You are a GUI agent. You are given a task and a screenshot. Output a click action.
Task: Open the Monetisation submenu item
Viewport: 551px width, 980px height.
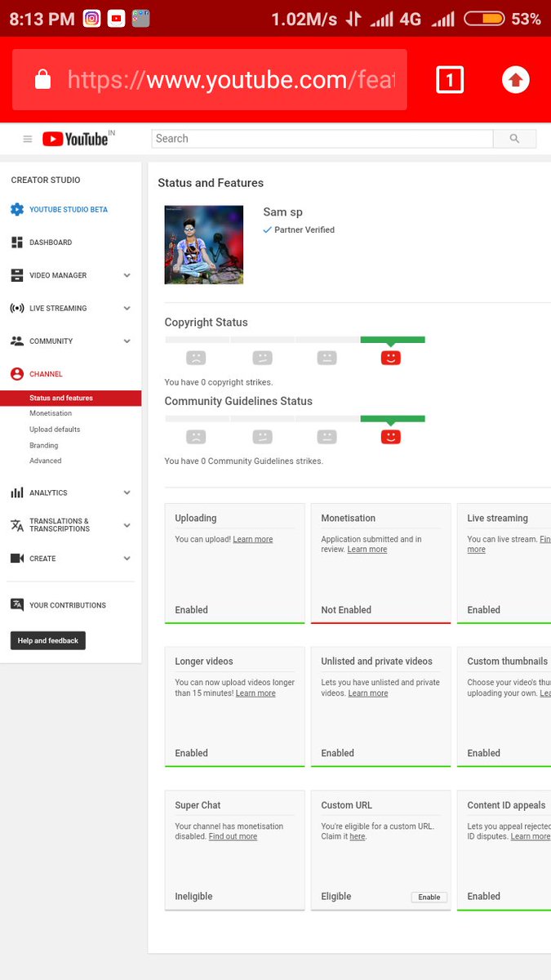[x=51, y=414]
